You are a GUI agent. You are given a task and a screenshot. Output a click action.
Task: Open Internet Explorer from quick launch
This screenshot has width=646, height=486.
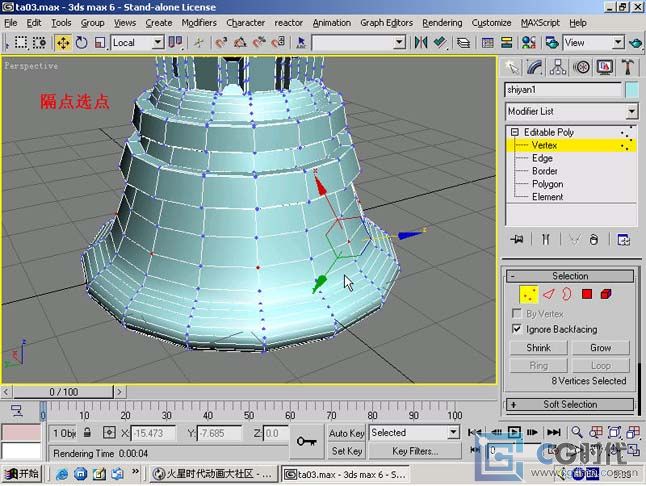(x=62, y=474)
